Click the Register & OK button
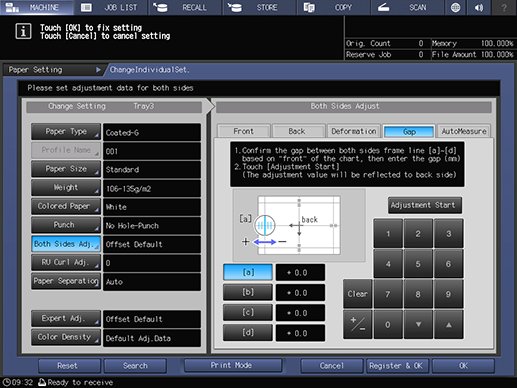517x388 pixels. point(397,366)
